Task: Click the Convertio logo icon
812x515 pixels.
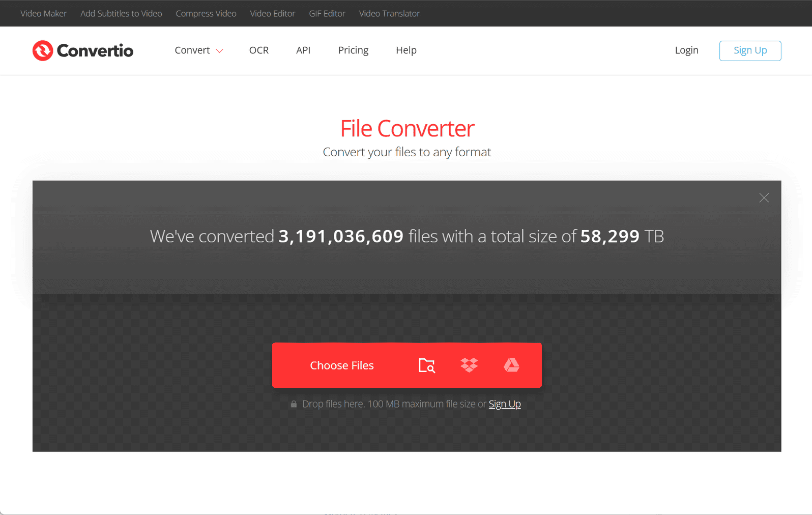Action: 43,50
